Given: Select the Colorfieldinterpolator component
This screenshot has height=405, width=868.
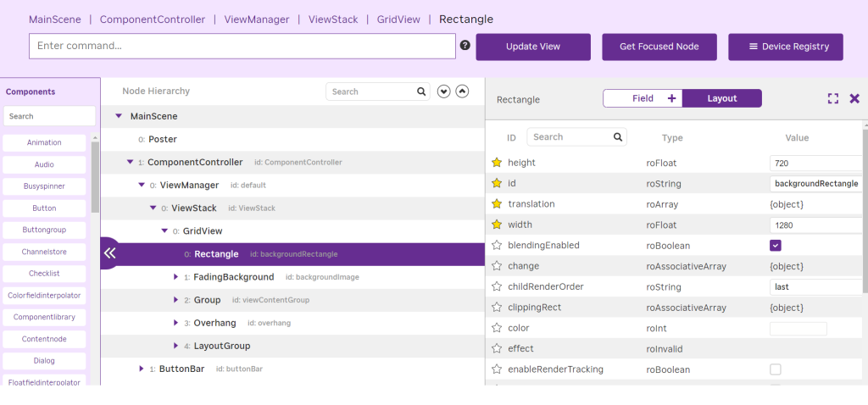Looking at the screenshot, I should (x=44, y=296).
